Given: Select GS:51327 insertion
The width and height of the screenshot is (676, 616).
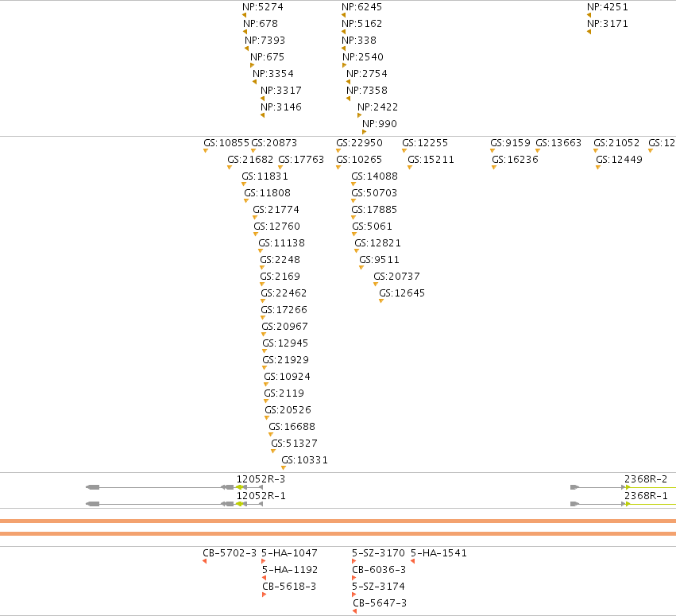Looking at the screenshot, I should [x=294, y=444].
